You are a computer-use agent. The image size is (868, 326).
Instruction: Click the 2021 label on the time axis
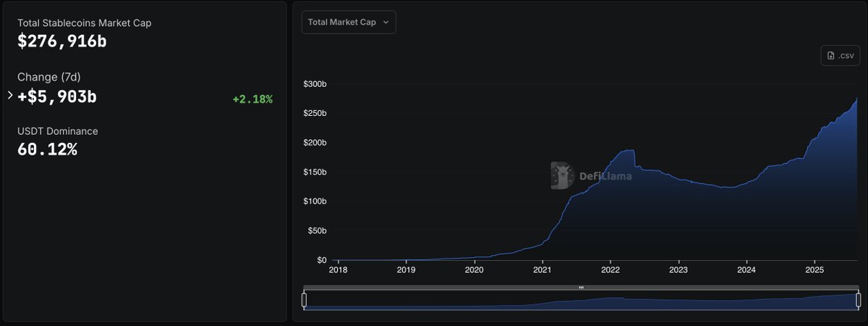[x=542, y=270]
